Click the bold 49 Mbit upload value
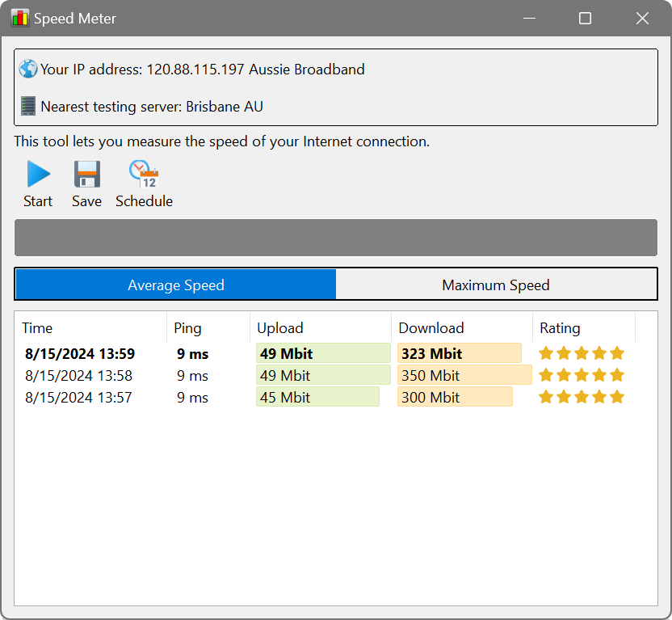The height and width of the screenshot is (620, 672). click(286, 353)
